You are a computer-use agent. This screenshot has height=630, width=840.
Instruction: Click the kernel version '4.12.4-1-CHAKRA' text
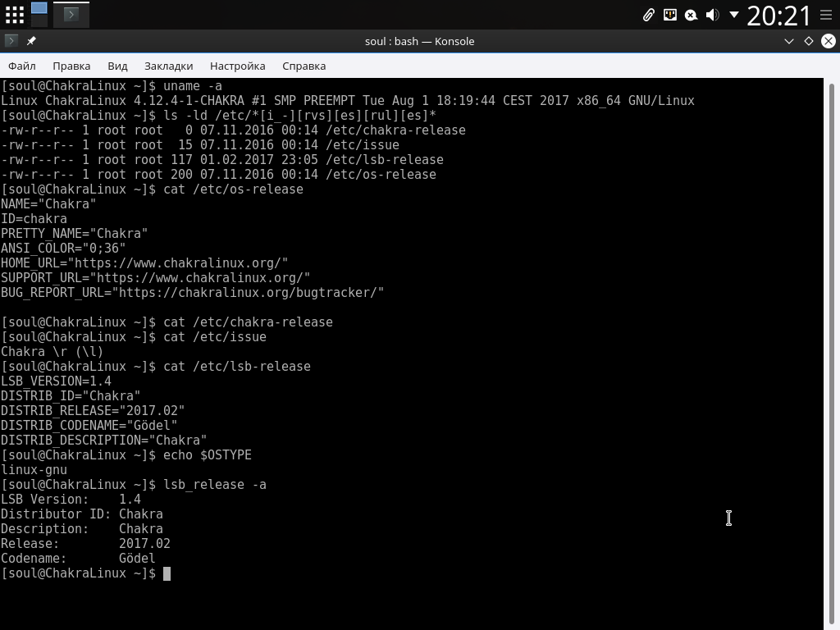189,101
